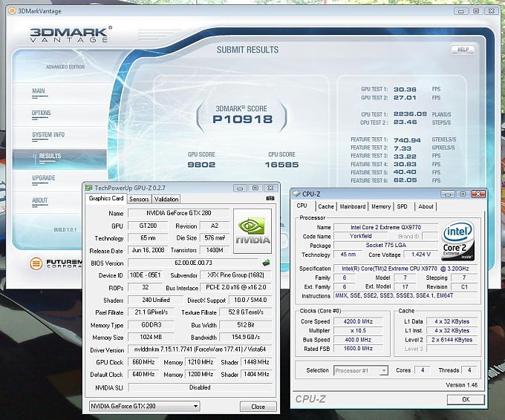This screenshot has width=505, height=420.
Task: Close the CPU-Z window with red X
Action: [478, 194]
